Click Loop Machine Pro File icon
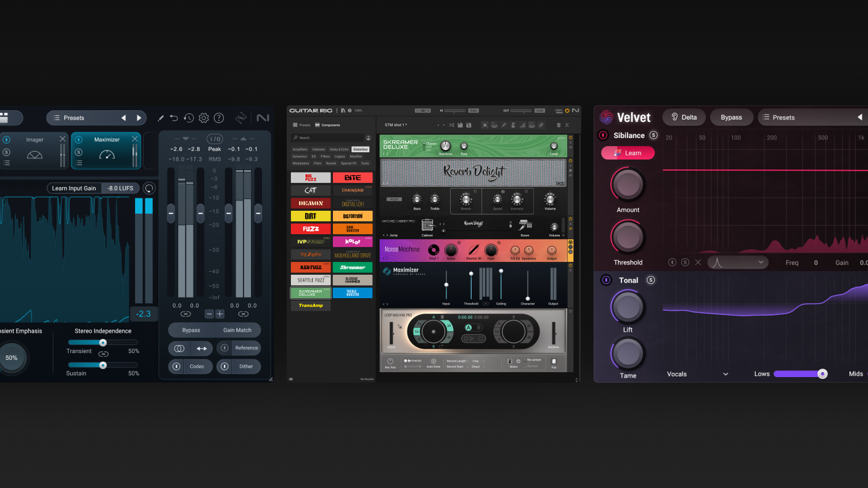Viewport: 868px width, 488px height. (554, 362)
